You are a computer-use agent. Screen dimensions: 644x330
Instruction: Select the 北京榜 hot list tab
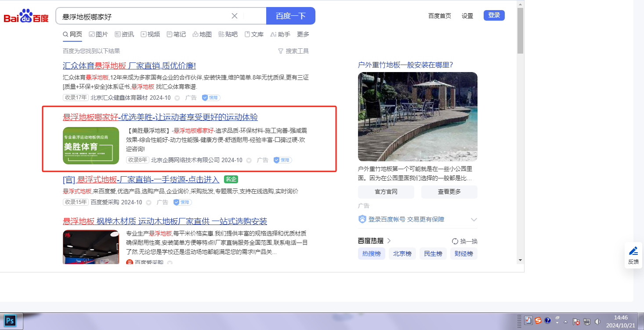click(x=402, y=254)
